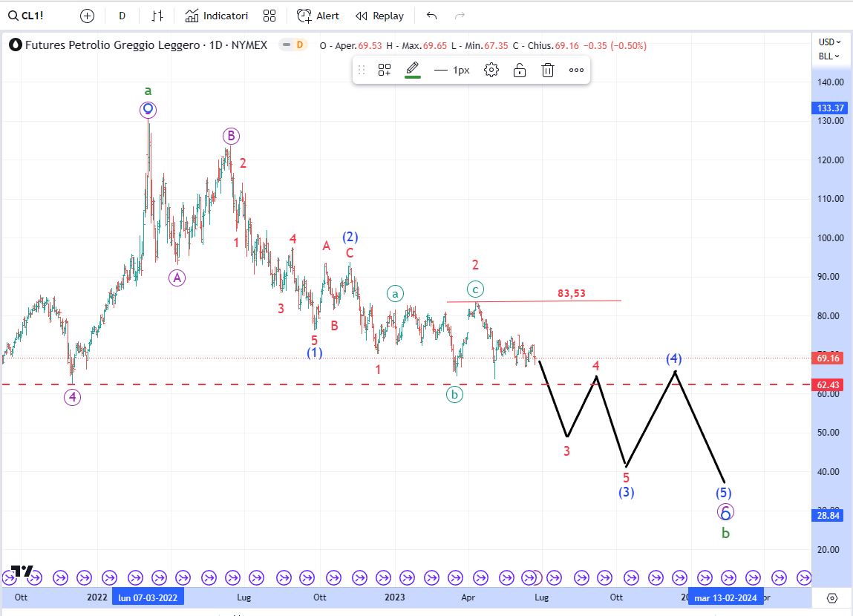
Task: Open drawing settings gear in floating toolbar
Action: click(x=491, y=71)
